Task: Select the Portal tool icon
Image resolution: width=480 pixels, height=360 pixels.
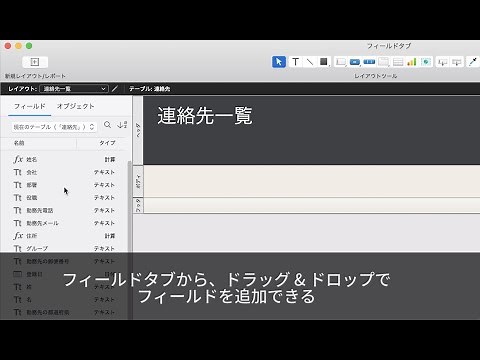Action: pyautogui.click(x=398, y=62)
